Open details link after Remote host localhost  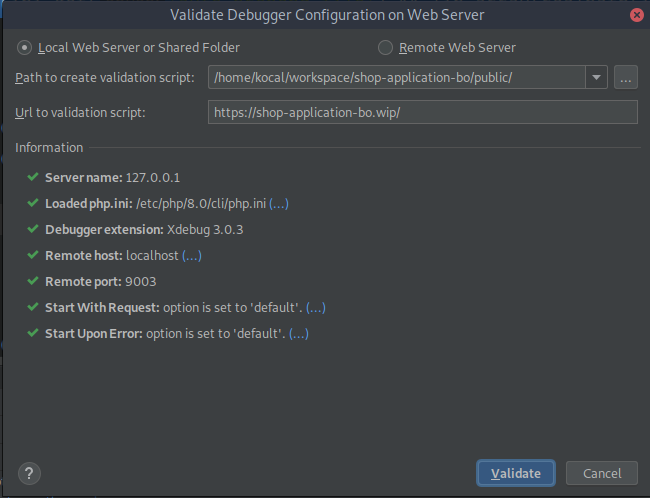pyautogui.click(x=192, y=255)
